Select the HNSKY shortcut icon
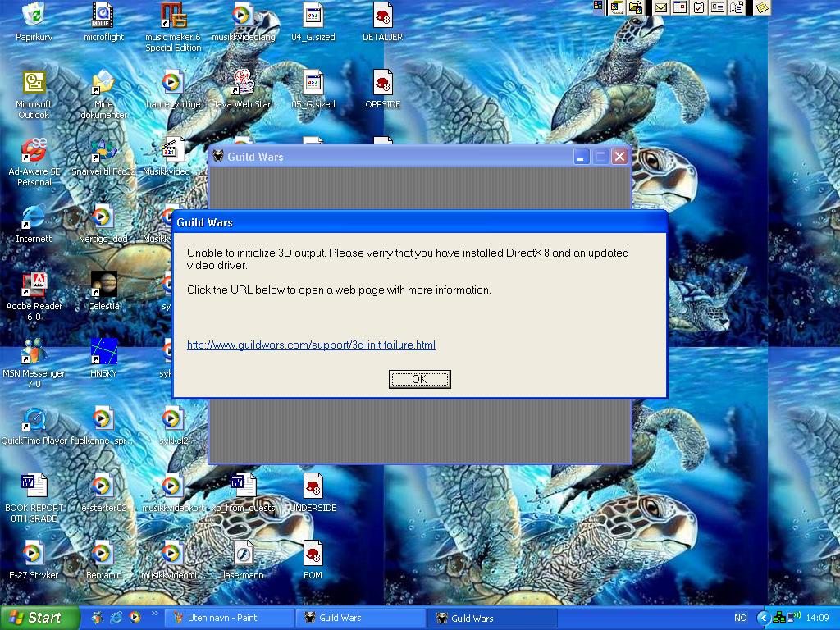 (103, 358)
